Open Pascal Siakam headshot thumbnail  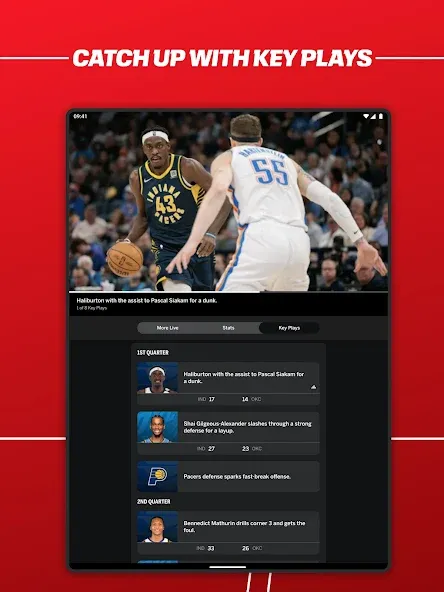(x=157, y=378)
